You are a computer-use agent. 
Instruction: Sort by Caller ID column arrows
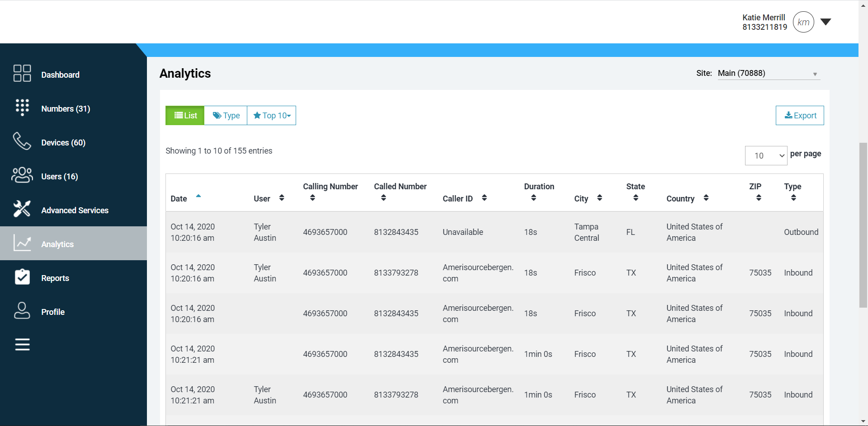point(484,198)
